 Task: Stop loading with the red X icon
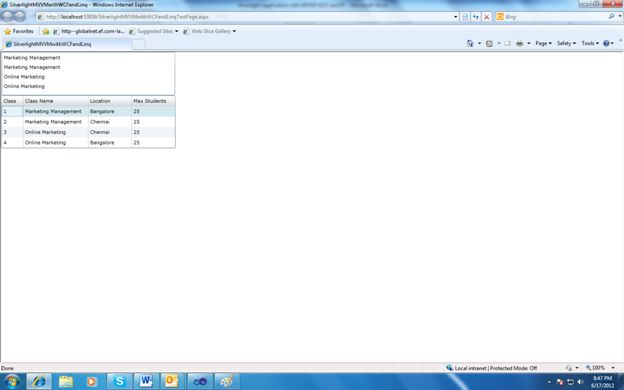(486, 17)
